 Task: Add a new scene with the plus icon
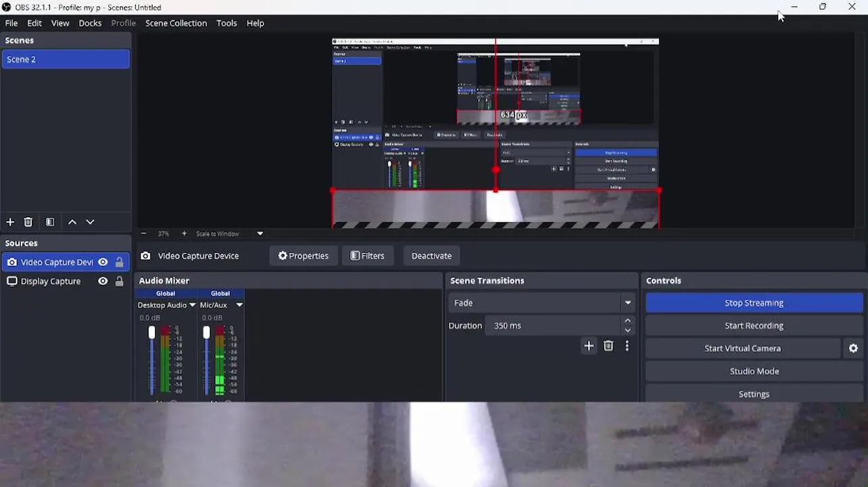point(10,222)
